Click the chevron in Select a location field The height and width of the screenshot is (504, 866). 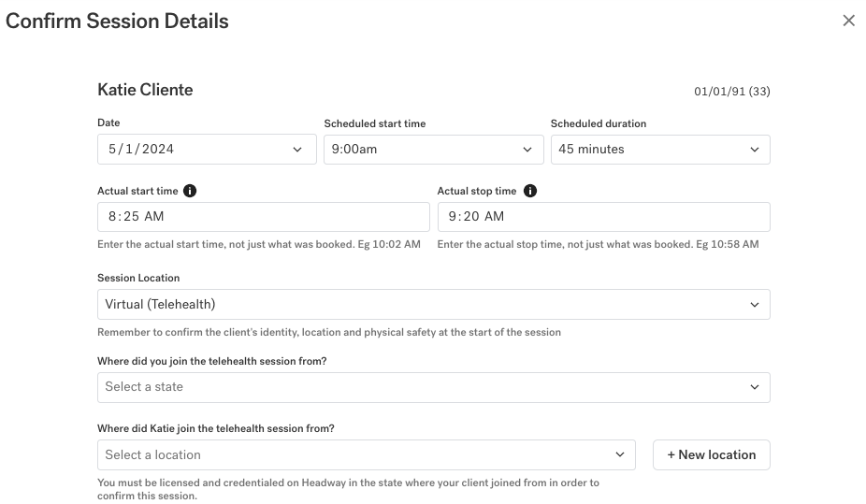[619, 455]
